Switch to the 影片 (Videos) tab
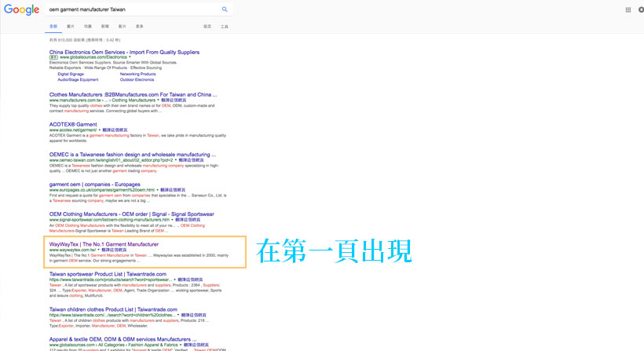Image resolution: width=644 pixels, height=351 pixels. (x=123, y=26)
